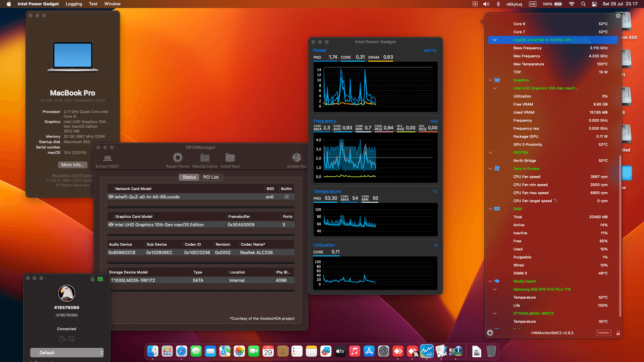
Task: Click Extract DSDT in DPCIManager toolbar
Action: (x=107, y=161)
